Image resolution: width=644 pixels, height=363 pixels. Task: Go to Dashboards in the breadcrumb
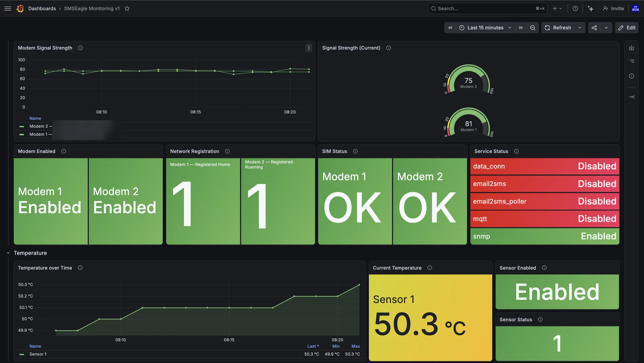(42, 8)
